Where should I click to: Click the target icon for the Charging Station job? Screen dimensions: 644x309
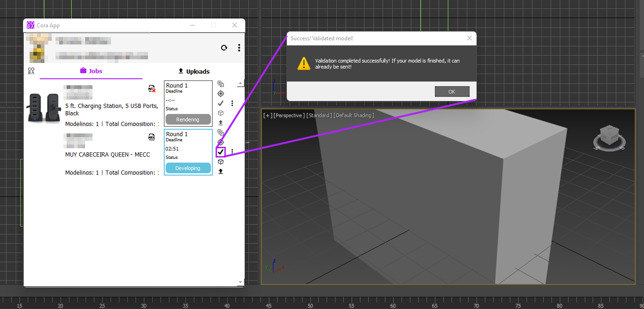pos(221,94)
